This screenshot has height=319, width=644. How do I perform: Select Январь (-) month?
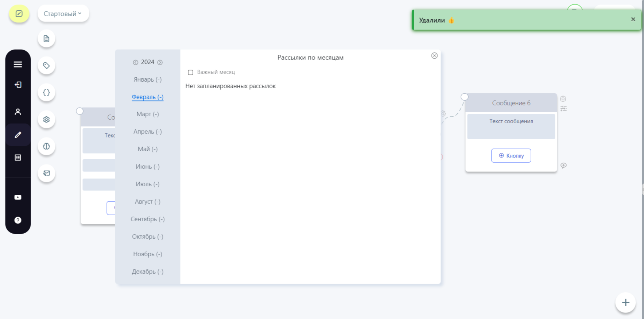[x=148, y=79]
